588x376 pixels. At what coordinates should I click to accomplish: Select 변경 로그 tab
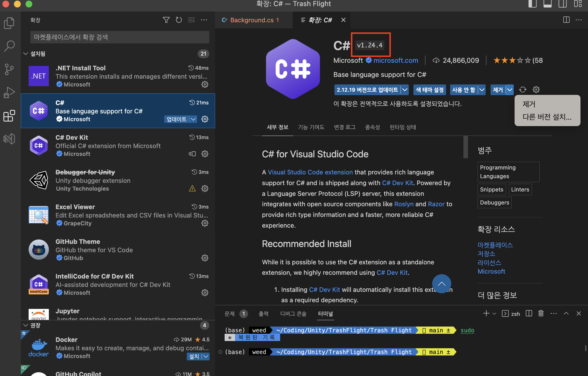point(345,127)
